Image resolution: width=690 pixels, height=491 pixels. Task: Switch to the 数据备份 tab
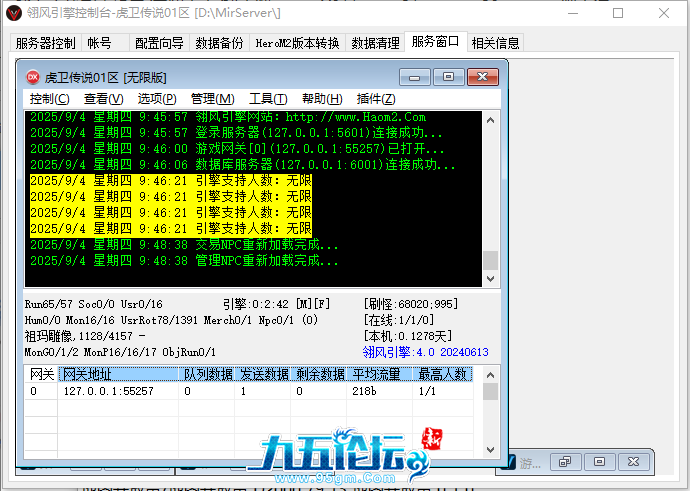219,43
